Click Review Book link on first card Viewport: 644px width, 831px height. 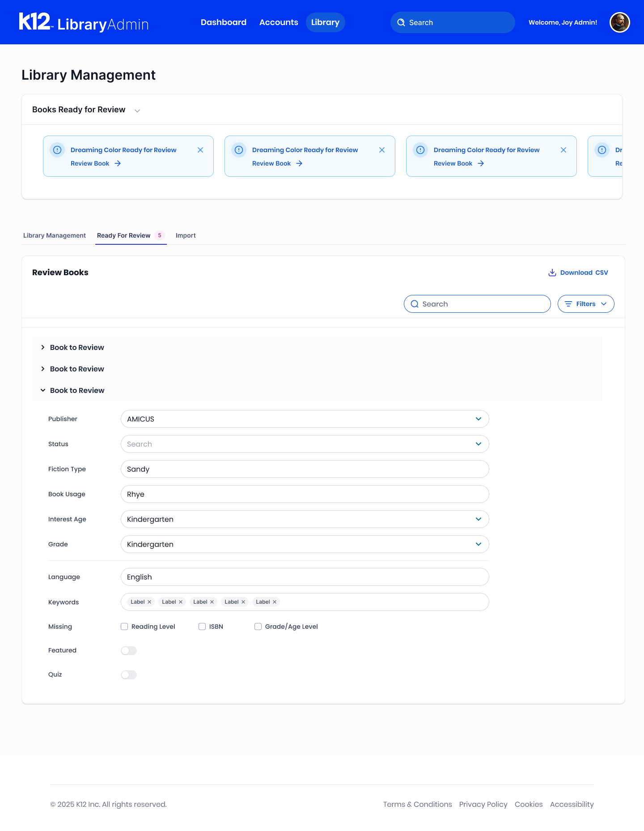tap(96, 163)
